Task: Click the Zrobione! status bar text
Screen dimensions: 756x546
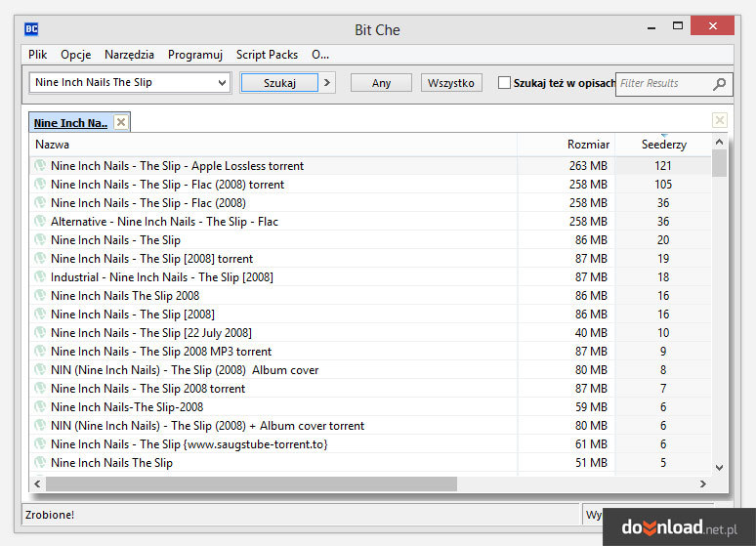Action: pos(50,515)
